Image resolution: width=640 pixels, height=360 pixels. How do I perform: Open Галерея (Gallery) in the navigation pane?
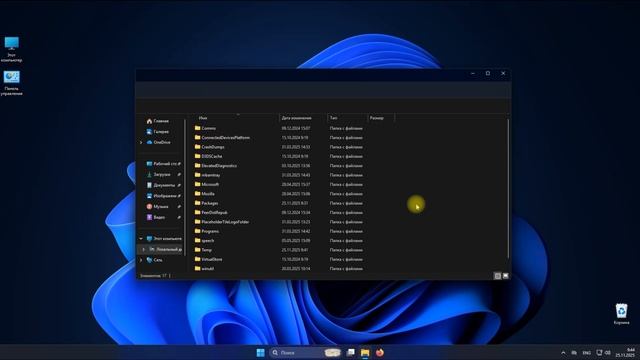click(x=158, y=132)
